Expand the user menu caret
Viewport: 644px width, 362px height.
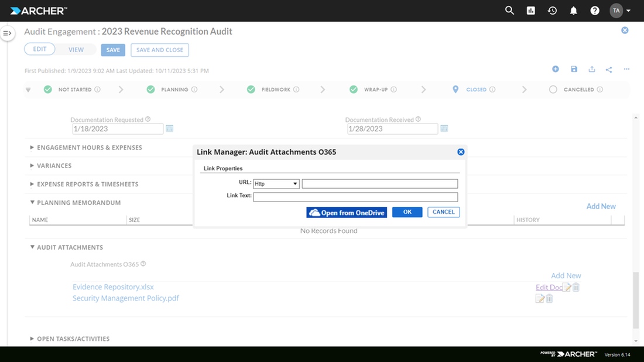(x=628, y=11)
